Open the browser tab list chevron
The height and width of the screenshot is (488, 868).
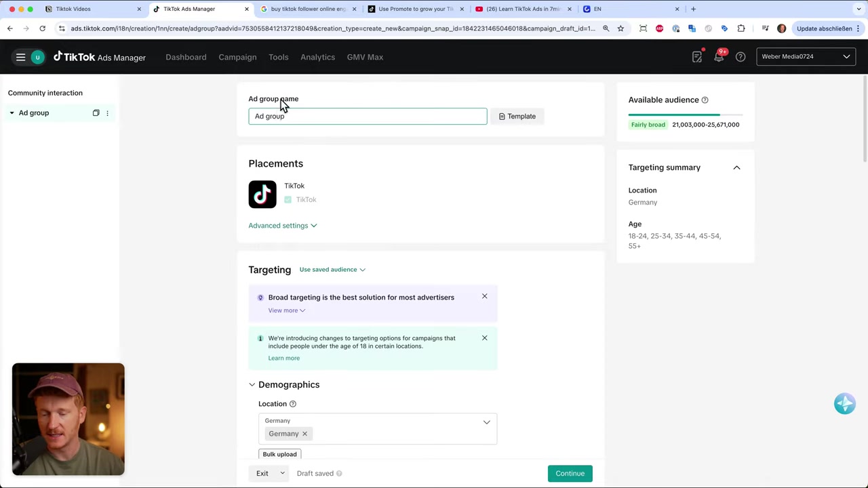coord(859,9)
